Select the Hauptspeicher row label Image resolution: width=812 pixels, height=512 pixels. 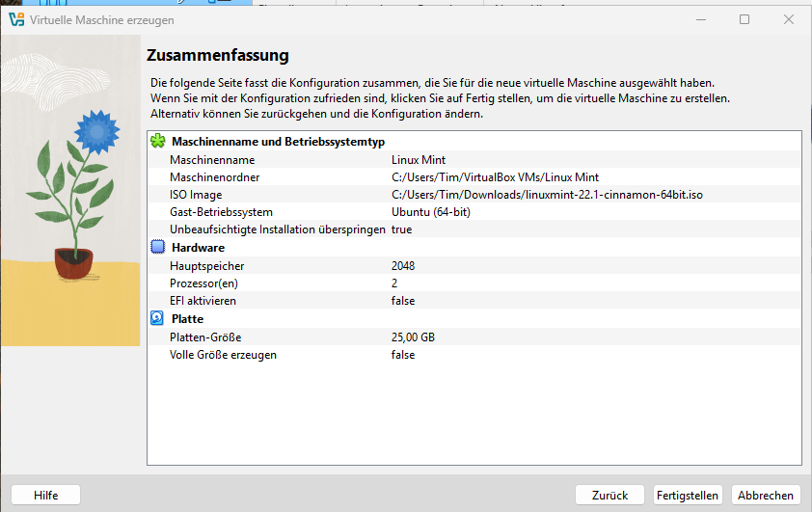click(206, 266)
